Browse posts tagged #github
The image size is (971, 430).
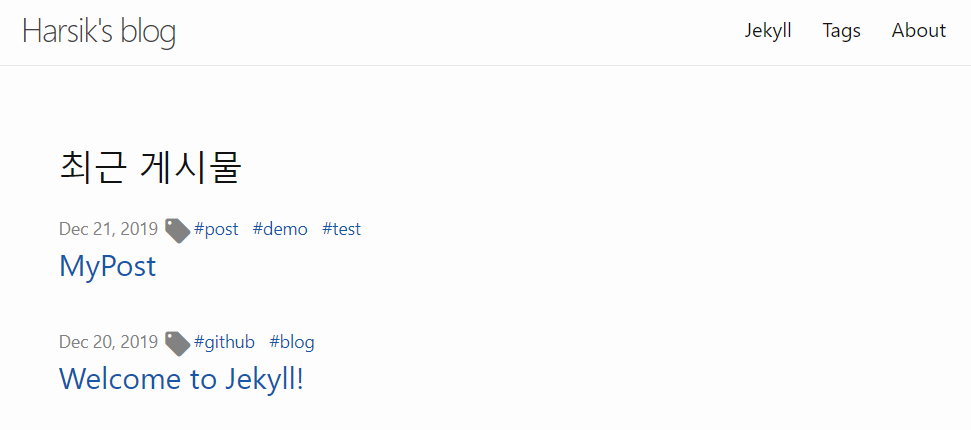coord(224,342)
